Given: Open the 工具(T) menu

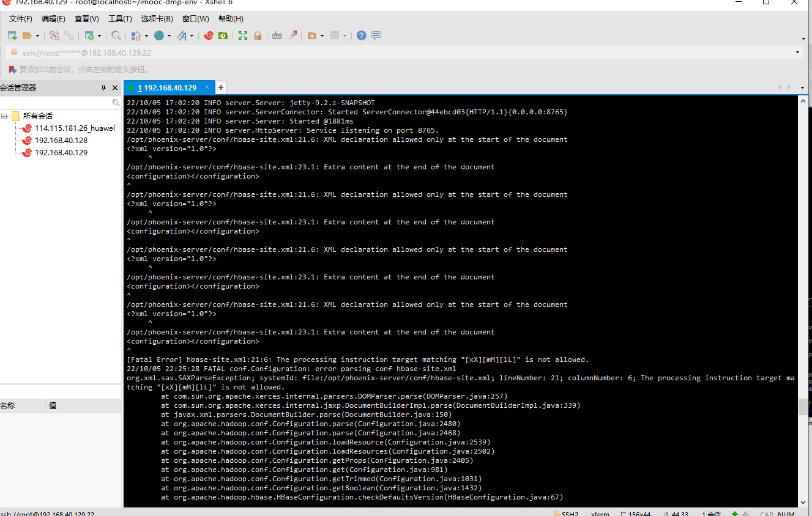Looking at the screenshot, I should point(120,19).
